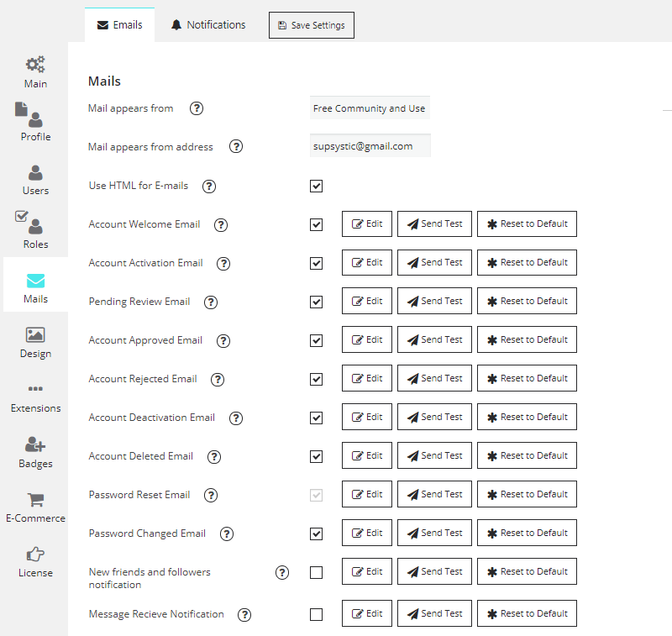Reset Pending Review Email to default
Viewport: 672px width, 636px height.
tap(528, 301)
